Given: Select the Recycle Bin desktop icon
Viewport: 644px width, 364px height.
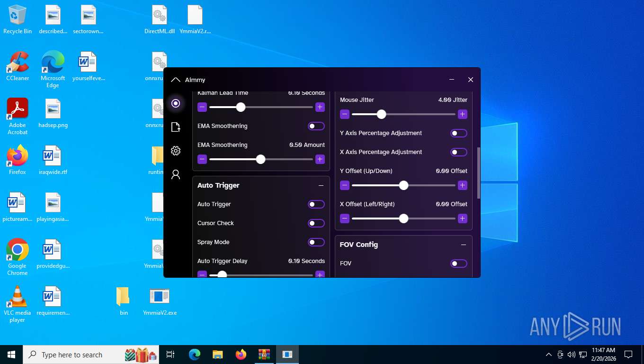Looking at the screenshot, I should point(18,20).
